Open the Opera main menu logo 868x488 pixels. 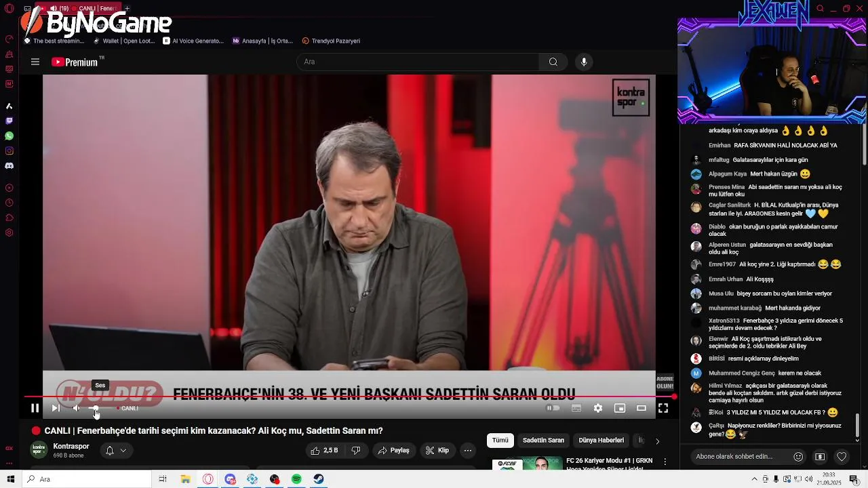click(x=9, y=9)
